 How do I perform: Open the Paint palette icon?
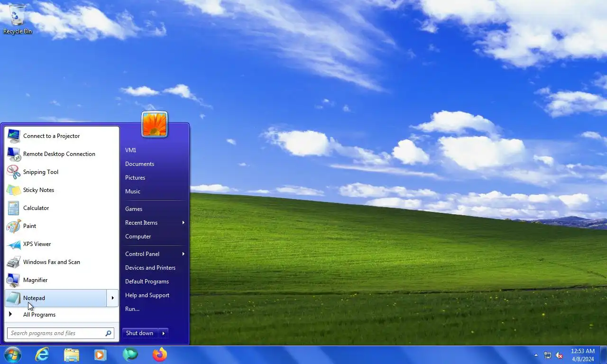point(13,226)
